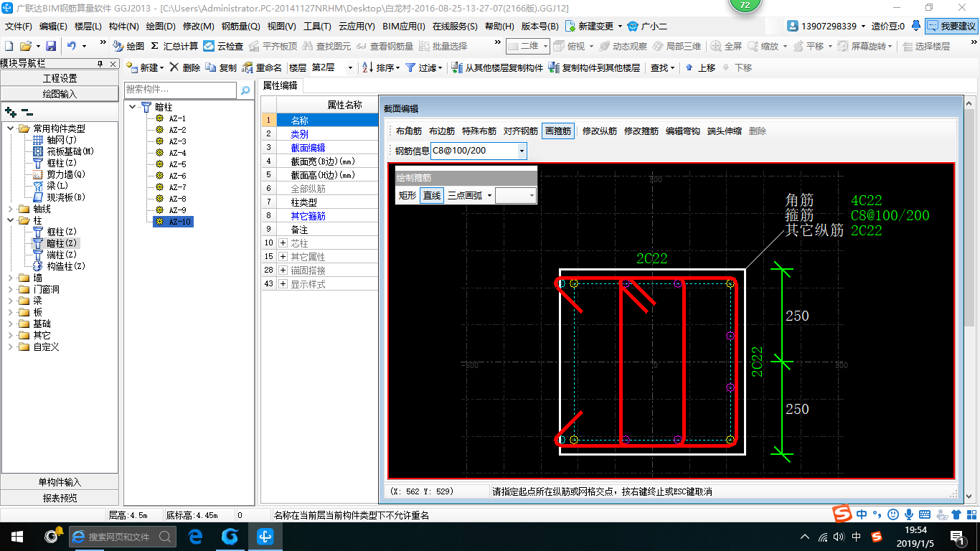
Task: Select the 矩形 stirrup drawing mode
Action: tap(407, 195)
